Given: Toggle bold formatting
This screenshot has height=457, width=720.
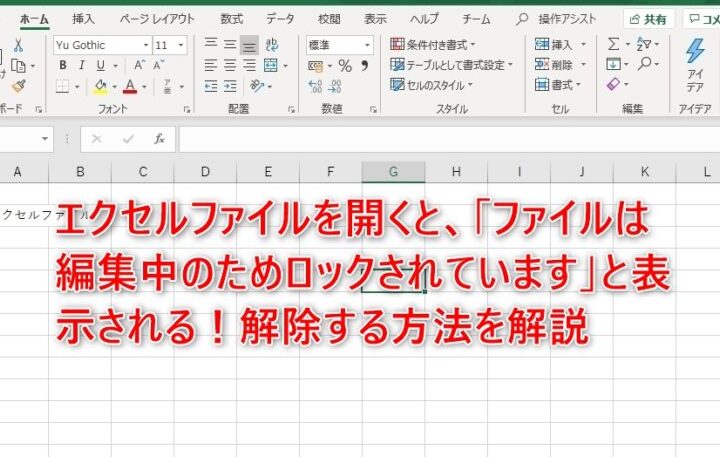Looking at the screenshot, I should pos(62,66).
